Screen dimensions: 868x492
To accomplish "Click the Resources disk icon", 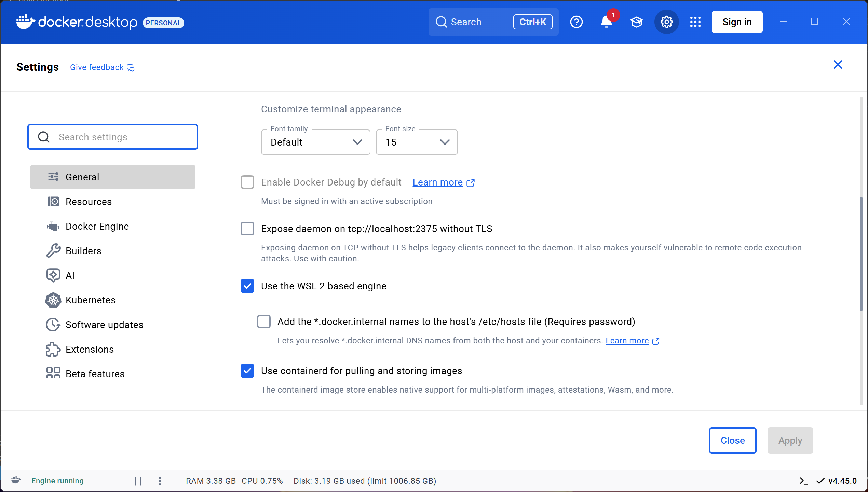I will coord(53,201).
